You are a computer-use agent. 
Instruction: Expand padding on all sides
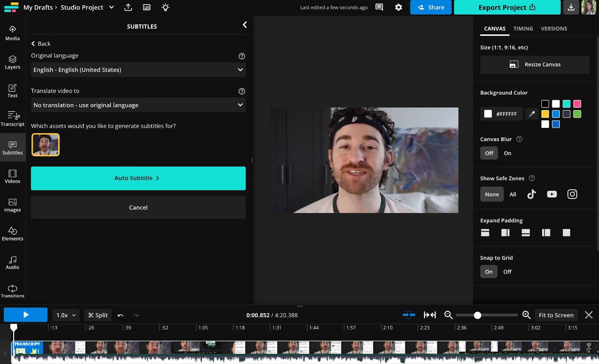(x=566, y=233)
